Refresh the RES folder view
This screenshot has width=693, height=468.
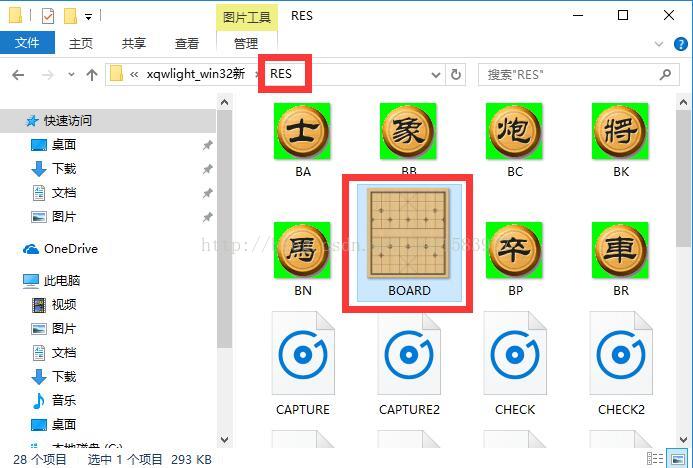click(x=456, y=74)
